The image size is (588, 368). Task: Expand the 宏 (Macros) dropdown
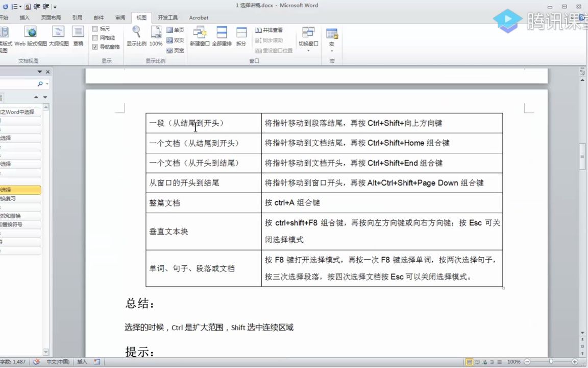point(332,44)
